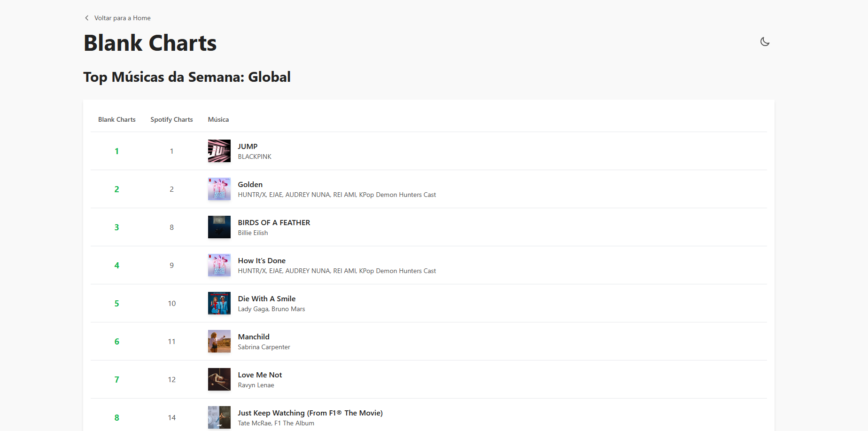Click the green Blank Charts rank 7
Viewport: 868px width, 431px height.
coord(117,380)
